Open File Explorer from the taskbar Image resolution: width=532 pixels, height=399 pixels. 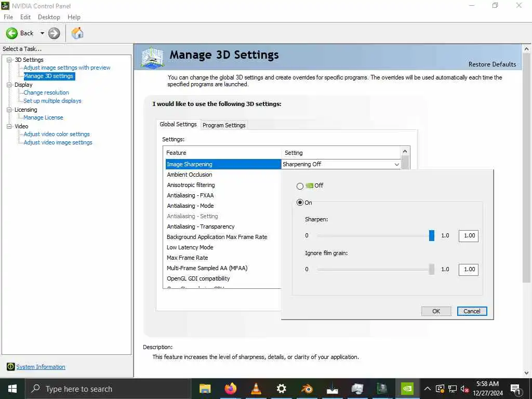coord(205,389)
